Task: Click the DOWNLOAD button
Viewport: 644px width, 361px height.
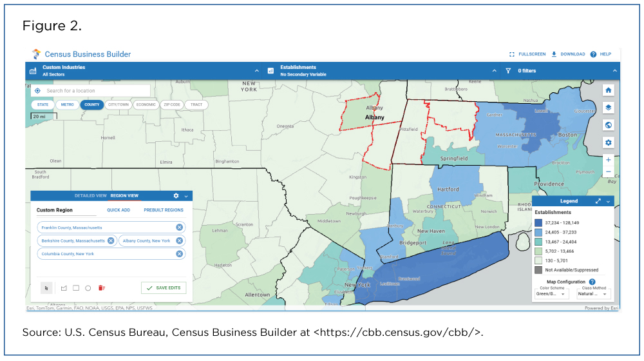Action: 568,54
